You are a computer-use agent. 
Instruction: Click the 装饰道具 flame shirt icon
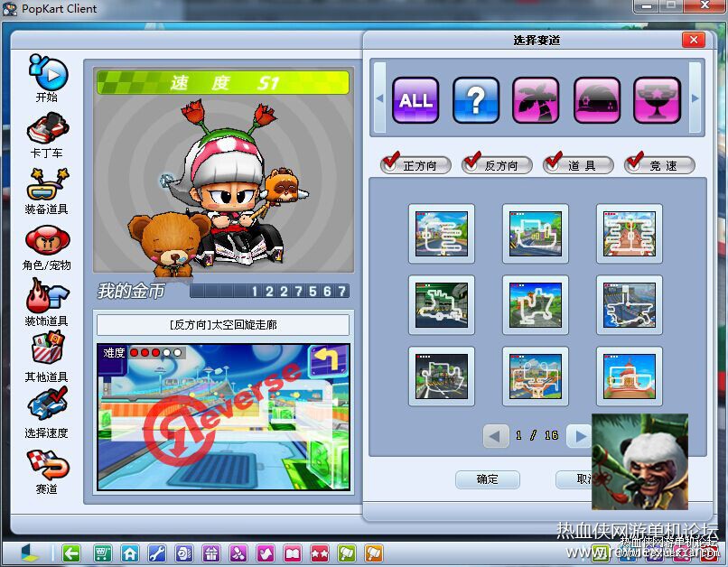point(48,295)
